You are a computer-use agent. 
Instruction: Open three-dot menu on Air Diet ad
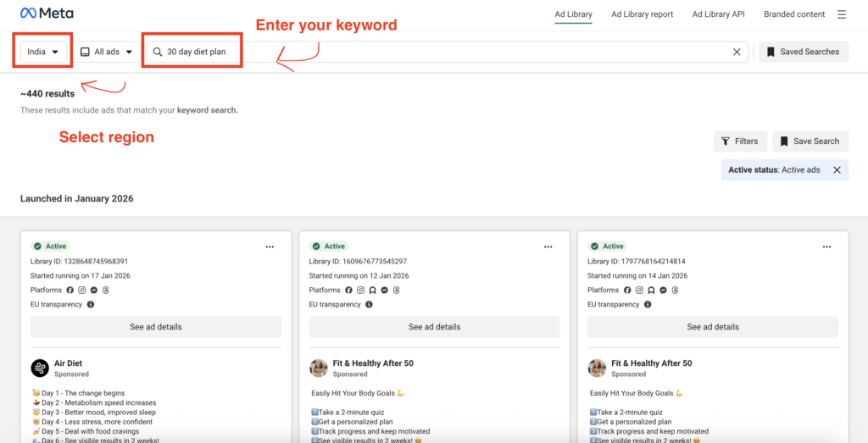(270, 246)
